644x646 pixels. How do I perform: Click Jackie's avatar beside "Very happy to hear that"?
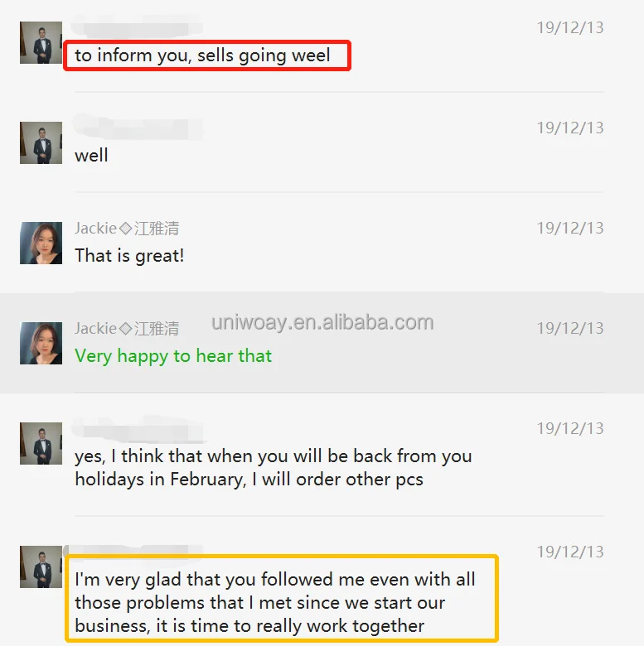pos(41,343)
